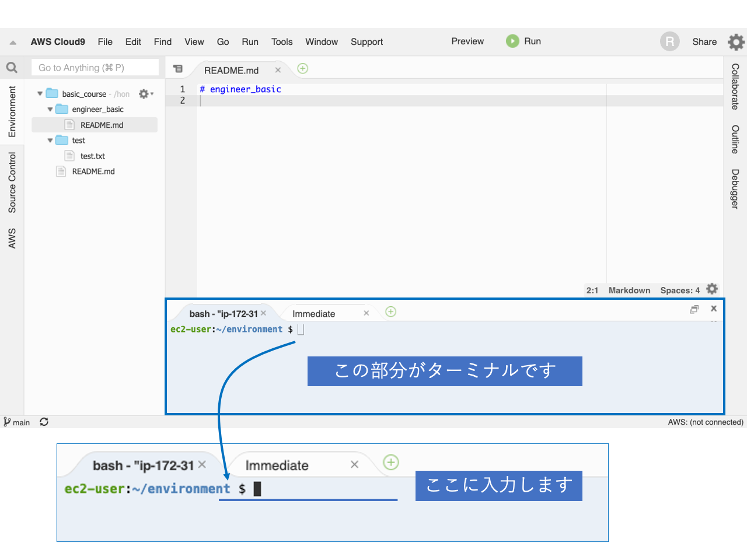The width and height of the screenshot is (747, 560).
Task: Click the test.txt file icon
Action: coord(69,156)
